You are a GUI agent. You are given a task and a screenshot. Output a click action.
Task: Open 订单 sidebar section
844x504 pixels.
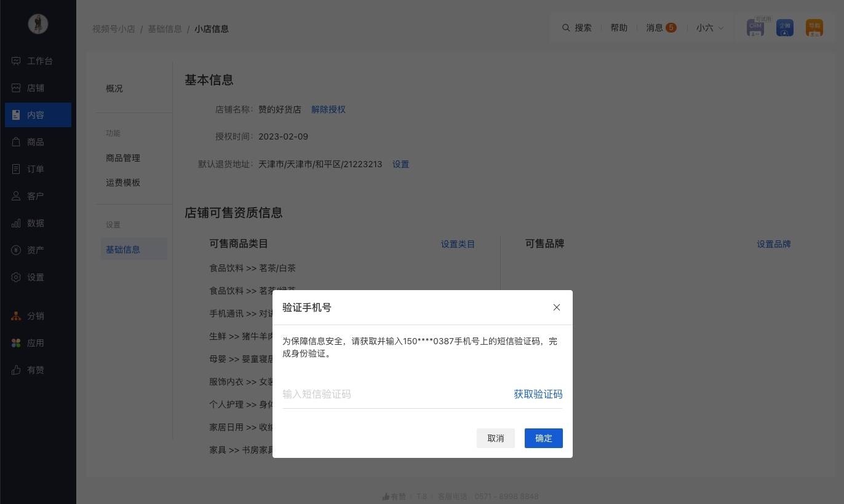point(38,169)
